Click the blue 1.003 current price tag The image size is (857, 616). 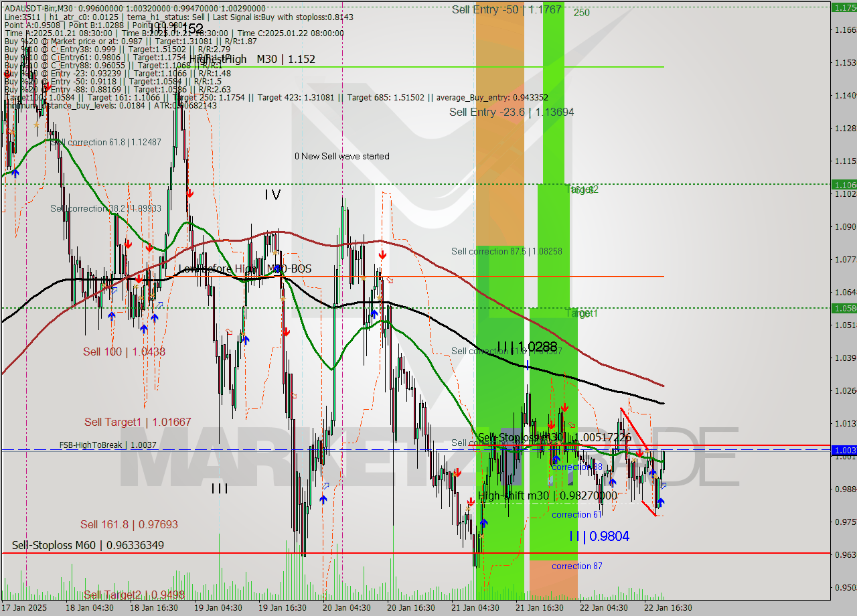[844, 451]
